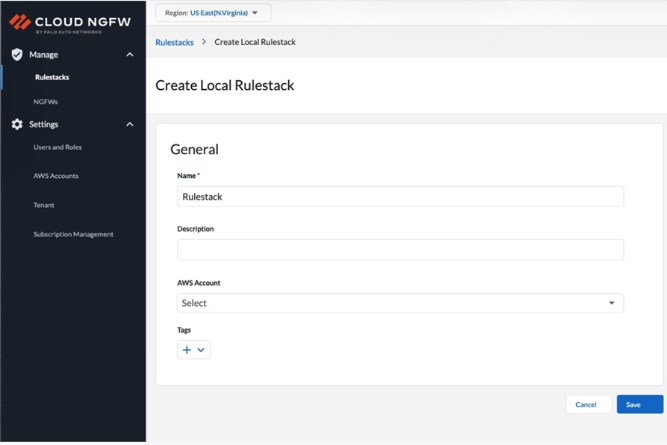The height and width of the screenshot is (445, 667).
Task: Open the Region US East dropdown
Action: tap(213, 13)
